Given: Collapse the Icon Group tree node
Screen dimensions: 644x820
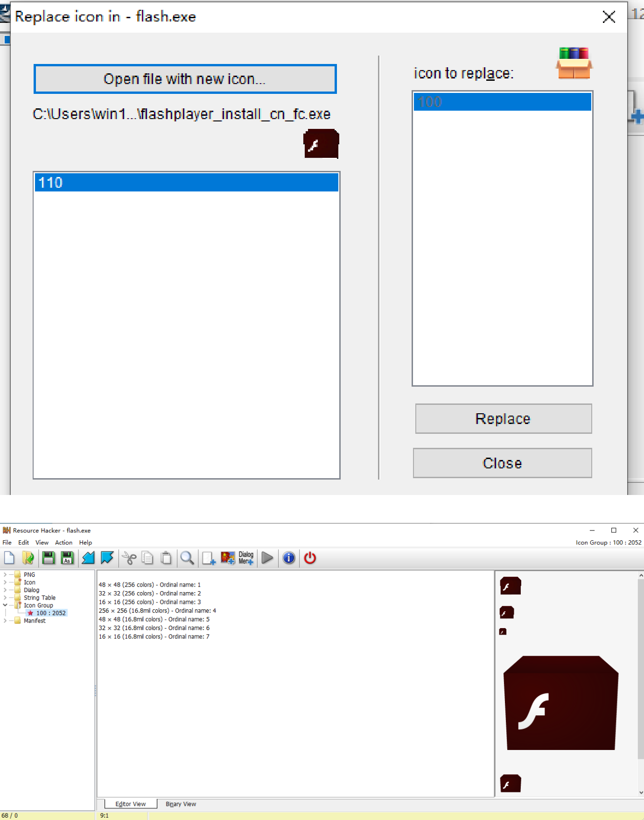Looking at the screenshot, I should click(5, 605).
